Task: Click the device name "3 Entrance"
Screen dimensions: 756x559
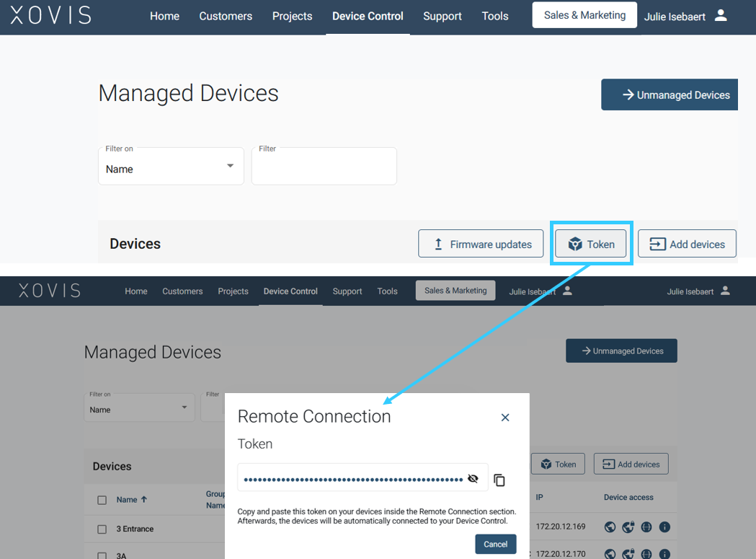Action: 135,529
